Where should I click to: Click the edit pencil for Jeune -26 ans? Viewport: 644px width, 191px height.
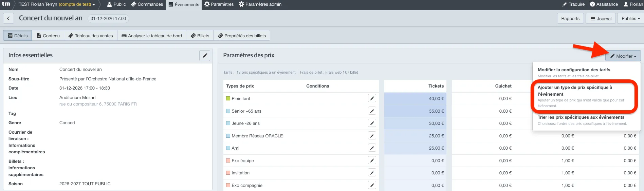372,123
